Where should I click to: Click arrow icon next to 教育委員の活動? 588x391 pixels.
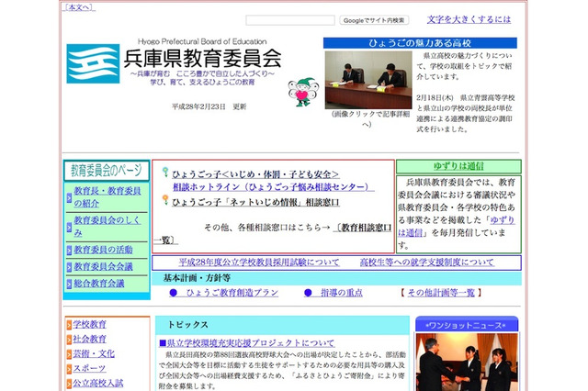coord(69,250)
